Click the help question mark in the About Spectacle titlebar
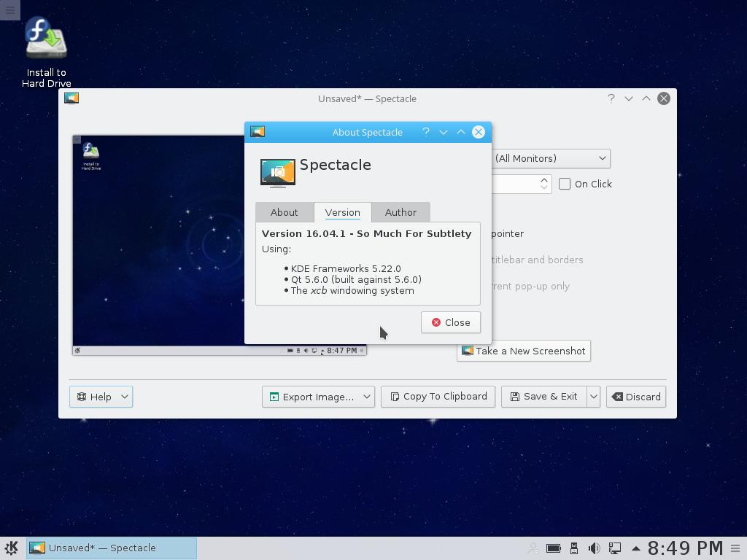Screen dimensions: 747x560 click(426, 132)
